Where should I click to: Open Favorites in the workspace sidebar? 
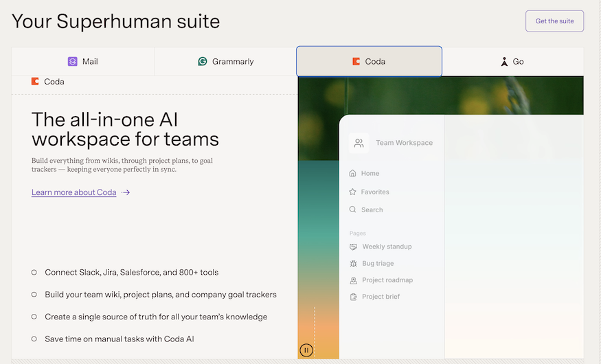tap(375, 192)
